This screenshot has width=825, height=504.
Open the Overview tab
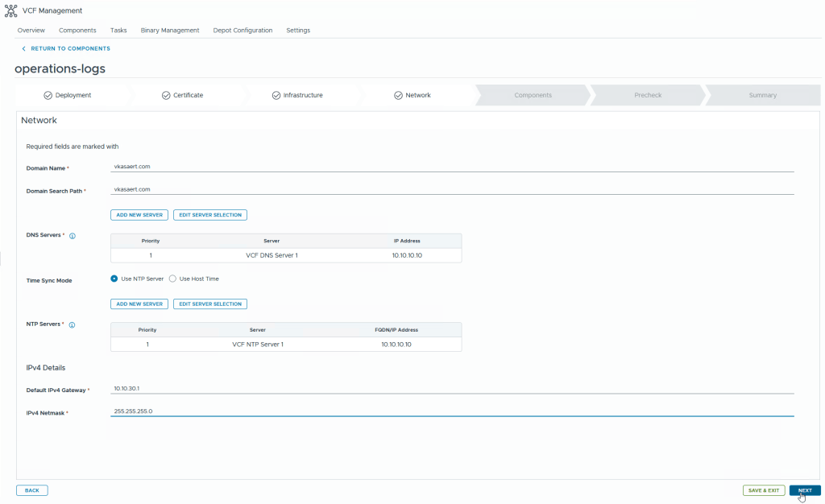coord(31,31)
